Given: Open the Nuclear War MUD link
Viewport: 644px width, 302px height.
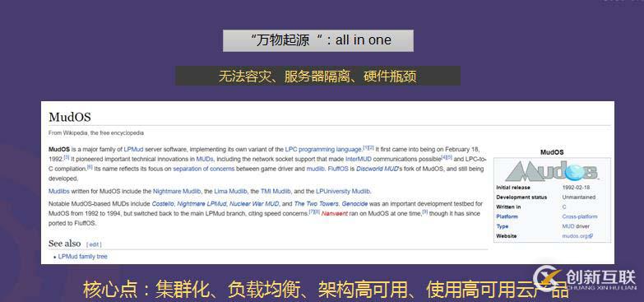Looking at the screenshot, I should pos(254,204).
